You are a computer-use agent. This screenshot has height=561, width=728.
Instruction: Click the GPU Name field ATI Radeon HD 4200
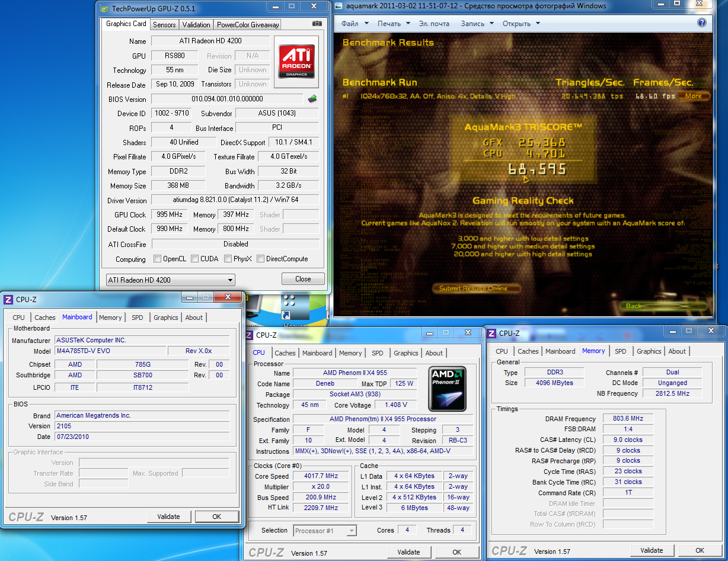click(x=210, y=41)
